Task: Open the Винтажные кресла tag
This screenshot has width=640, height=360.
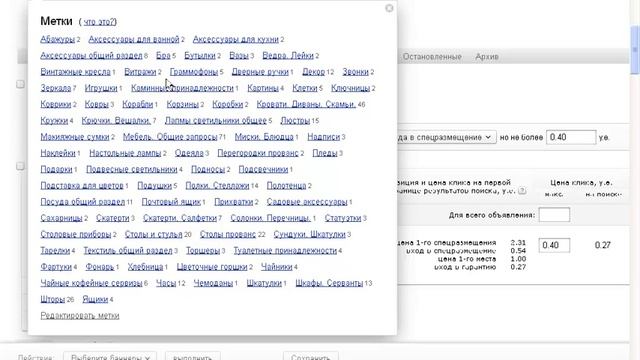Action: click(x=76, y=72)
